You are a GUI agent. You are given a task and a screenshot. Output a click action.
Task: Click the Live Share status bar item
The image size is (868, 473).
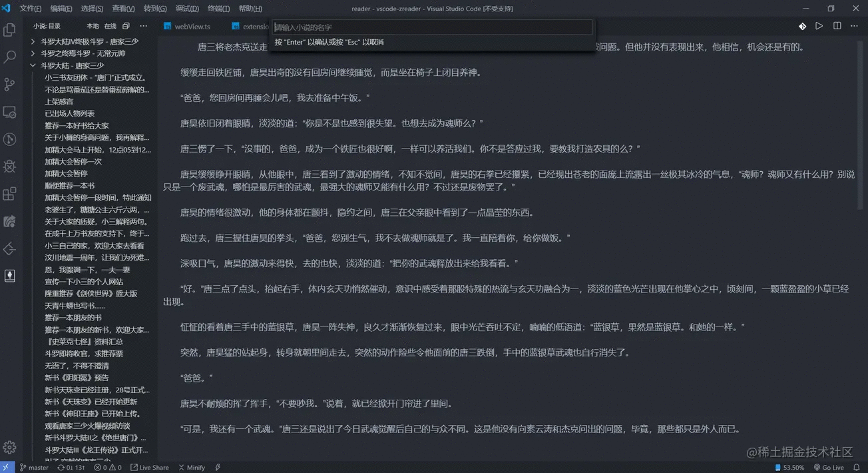coord(149,467)
